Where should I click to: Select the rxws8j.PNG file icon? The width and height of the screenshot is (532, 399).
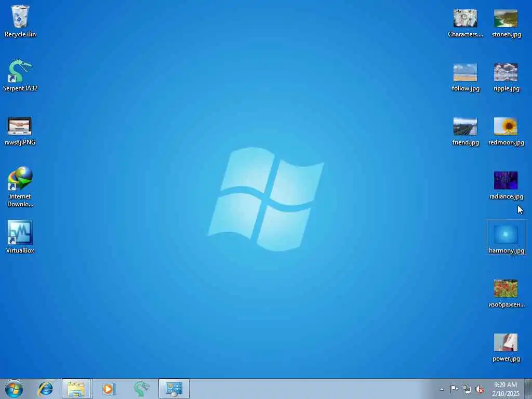[20, 131]
